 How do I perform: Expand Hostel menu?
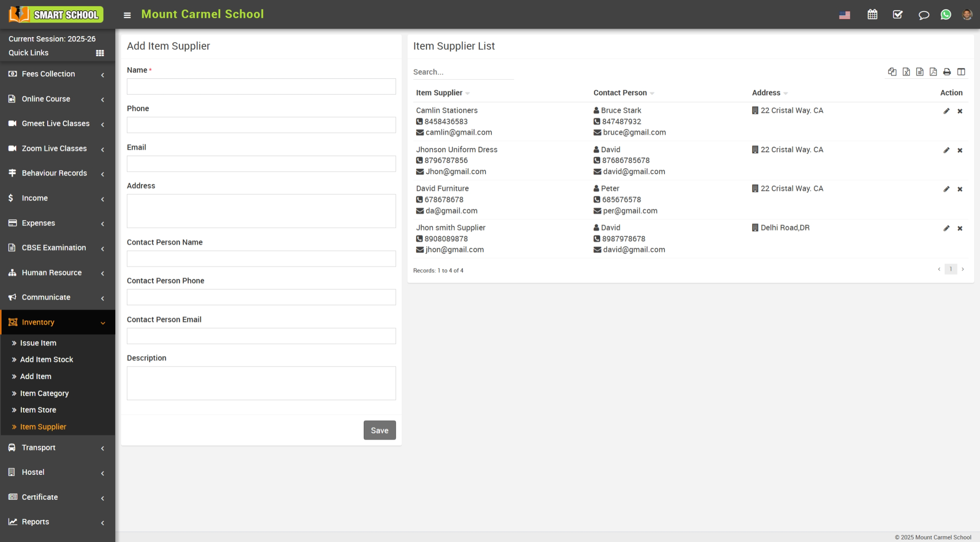[x=58, y=472]
